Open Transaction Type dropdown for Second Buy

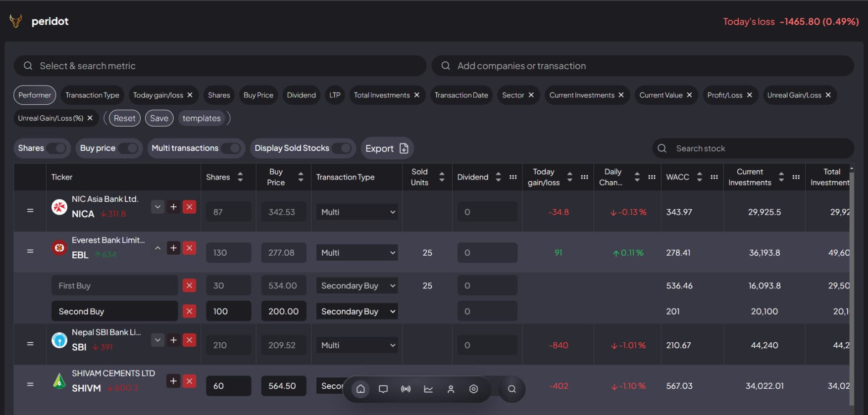click(357, 311)
